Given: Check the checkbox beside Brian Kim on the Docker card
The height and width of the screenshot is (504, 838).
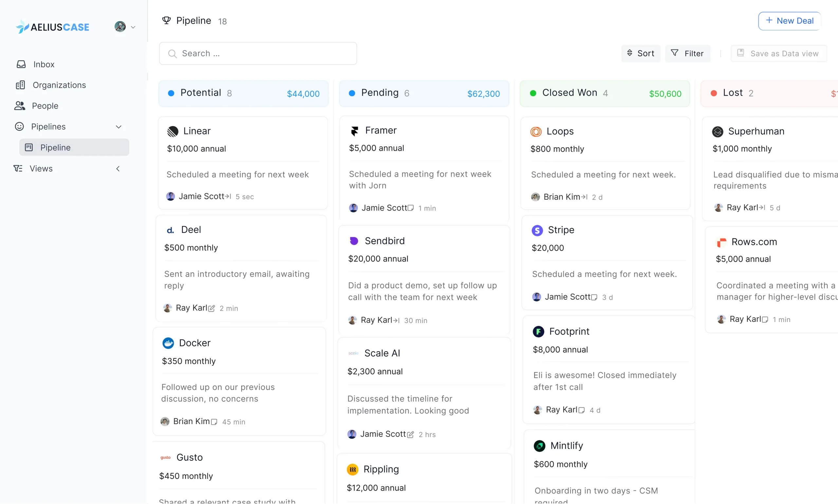Looking at the screenshot, I should [x=214, y=422].
